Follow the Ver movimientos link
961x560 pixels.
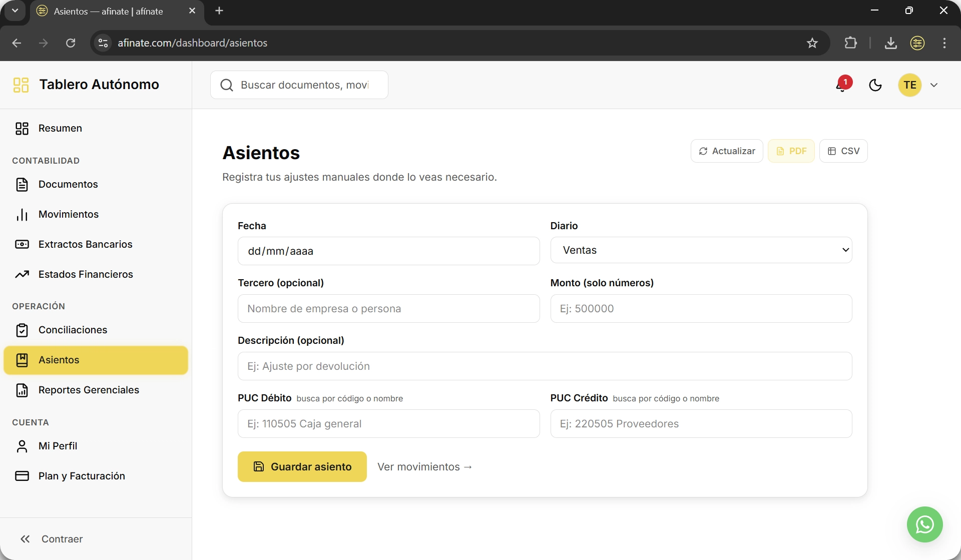point(424,467)
